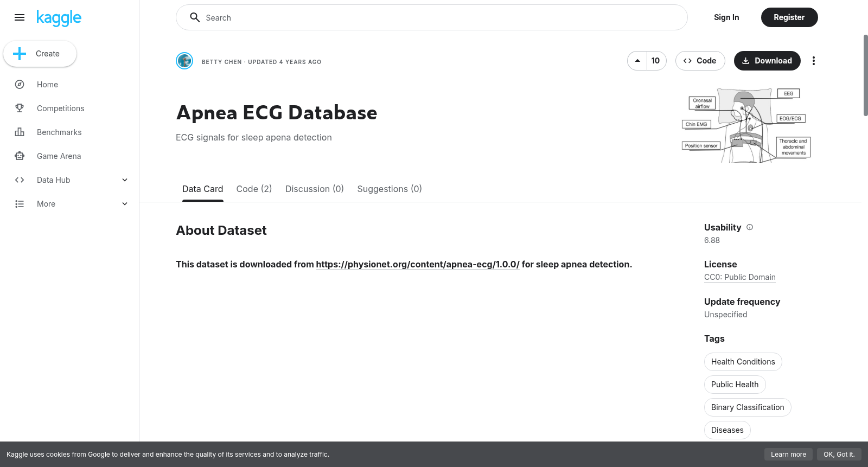Image resolution: width=868 pixels, height=467 pixels.
Task: Open the Suggestions (0) tab
Action: point(390,189)
